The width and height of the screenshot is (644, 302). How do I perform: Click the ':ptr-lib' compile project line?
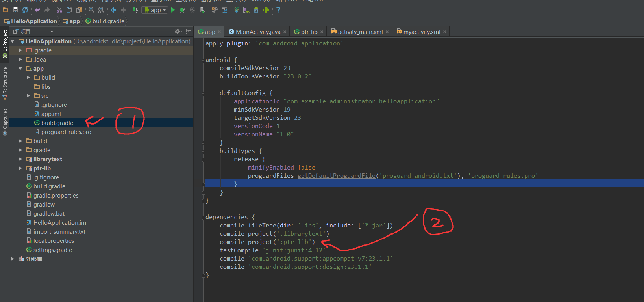(x=267, y=242)
